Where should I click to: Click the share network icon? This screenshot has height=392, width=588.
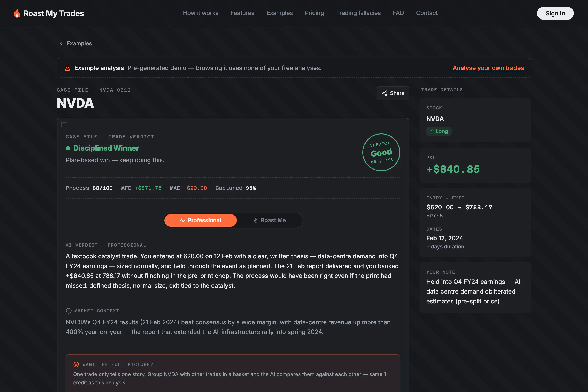pyautogui.click(x=384, y=93)
